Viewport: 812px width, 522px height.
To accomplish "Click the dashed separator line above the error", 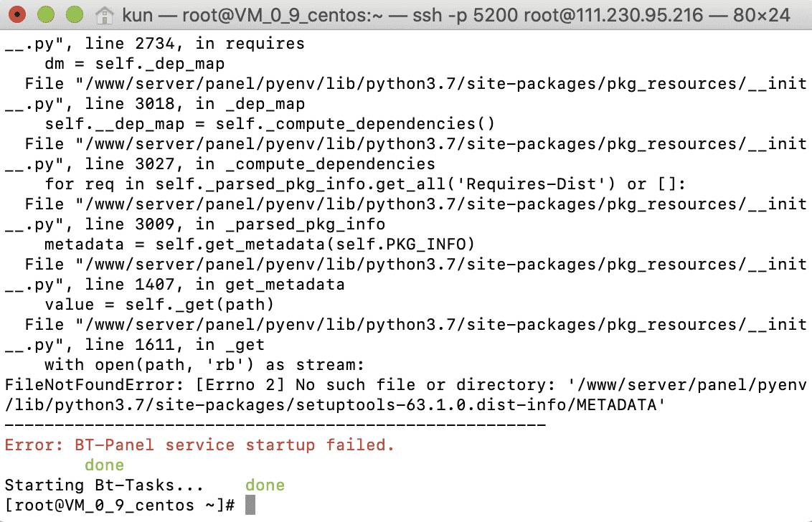I will (275, 424).
